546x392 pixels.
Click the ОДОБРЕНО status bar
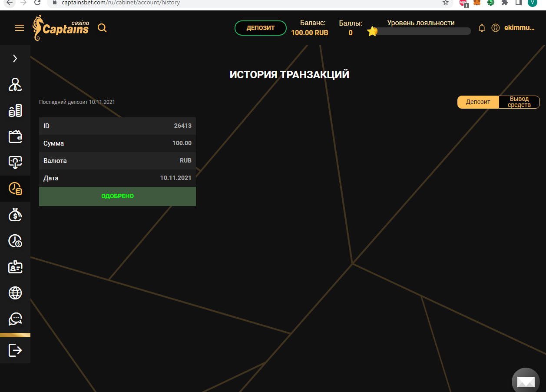pyautogui.click(x=117, y=196)
